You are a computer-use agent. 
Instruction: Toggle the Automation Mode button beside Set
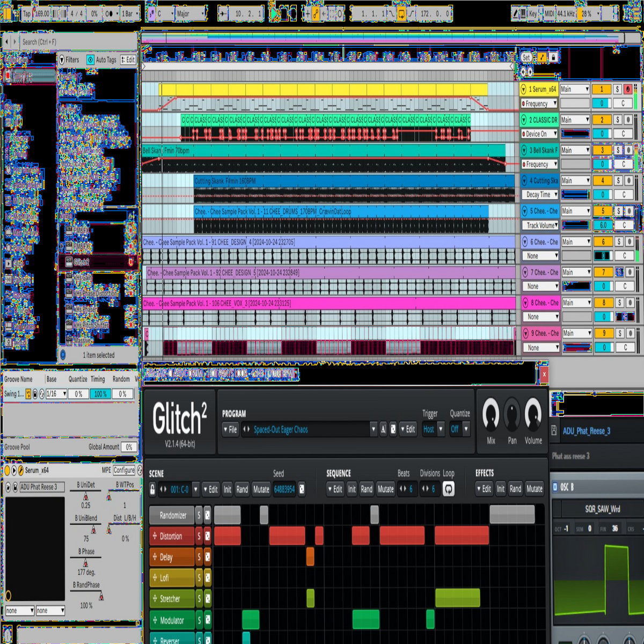click(542, 57)
